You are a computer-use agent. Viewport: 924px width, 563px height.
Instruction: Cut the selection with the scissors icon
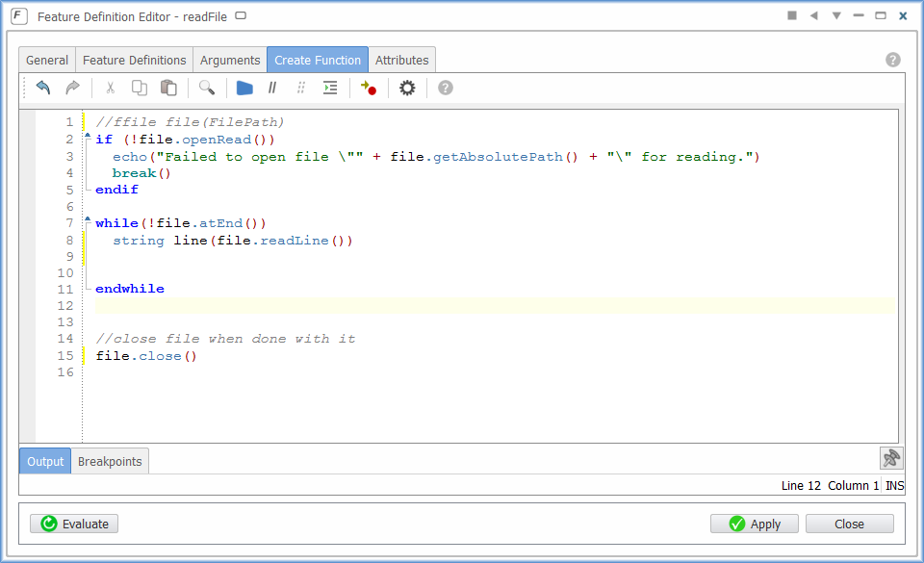110,88
